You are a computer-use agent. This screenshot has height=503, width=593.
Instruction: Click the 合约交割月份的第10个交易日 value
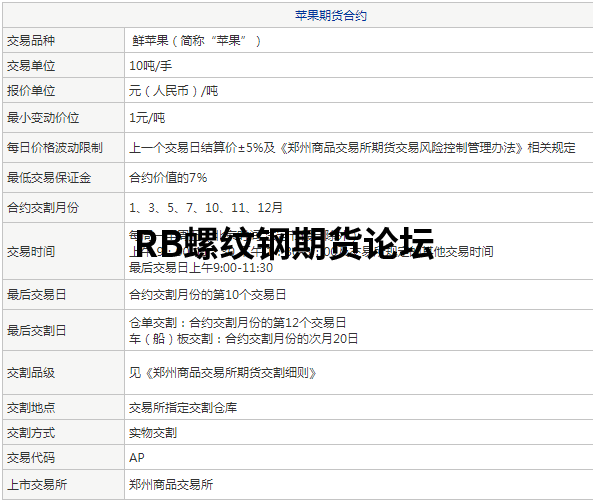coord(207,295)
